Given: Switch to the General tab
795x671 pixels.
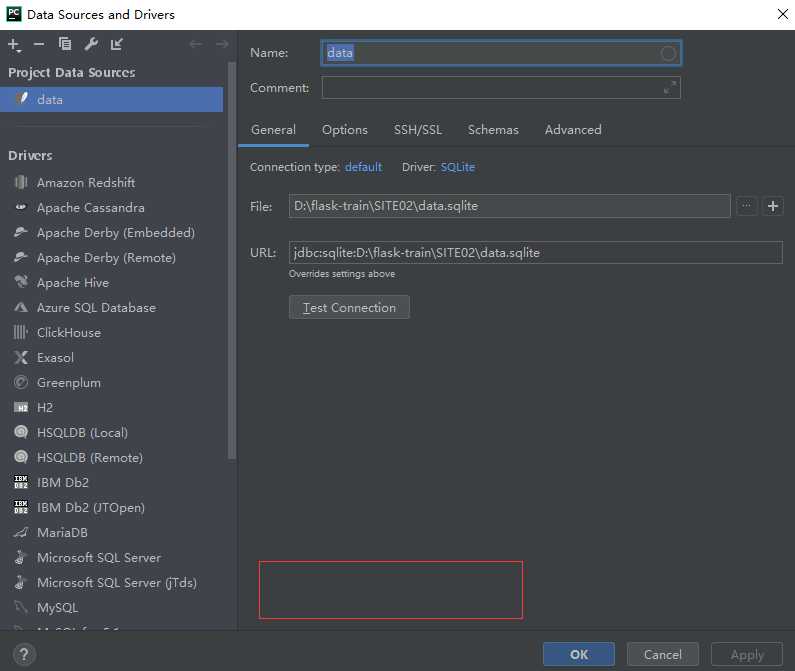Looking at the screenshot, I should tap(273, 130).
